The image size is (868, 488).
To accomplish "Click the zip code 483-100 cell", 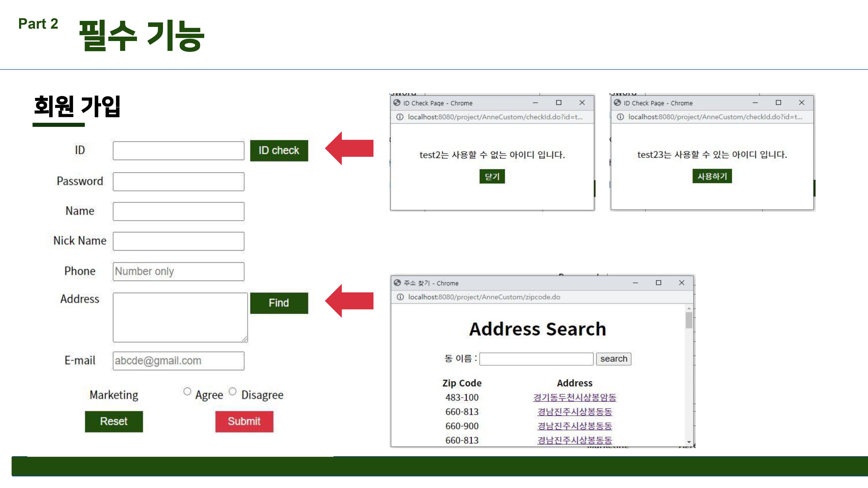I will [x=462, y=398].
